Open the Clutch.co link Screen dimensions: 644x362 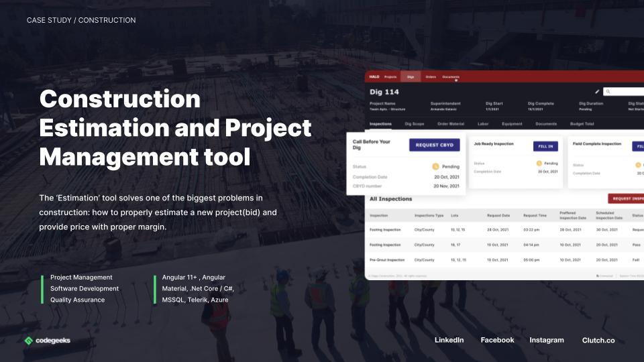coord(598,340)
